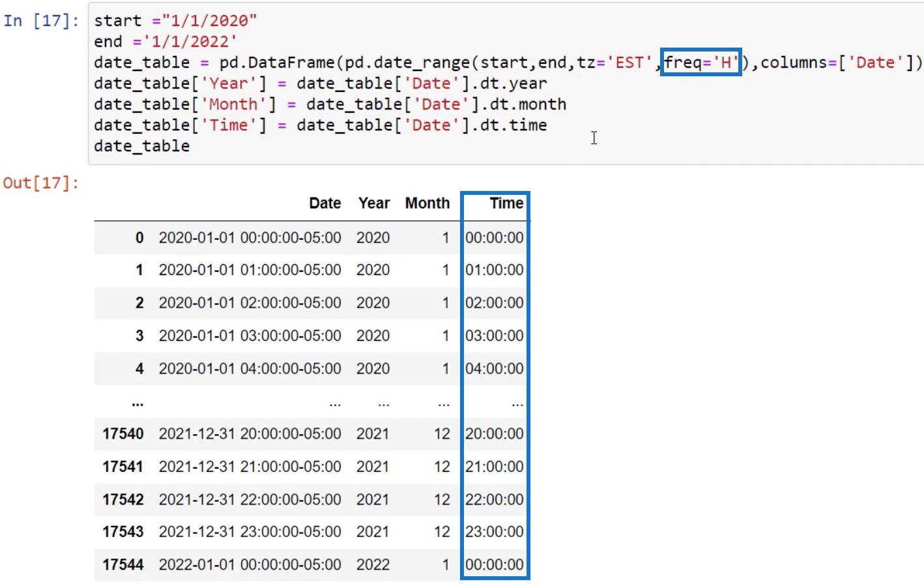Click Year cell 2022 in row 17544
The image size is (924, 586).
373,565
